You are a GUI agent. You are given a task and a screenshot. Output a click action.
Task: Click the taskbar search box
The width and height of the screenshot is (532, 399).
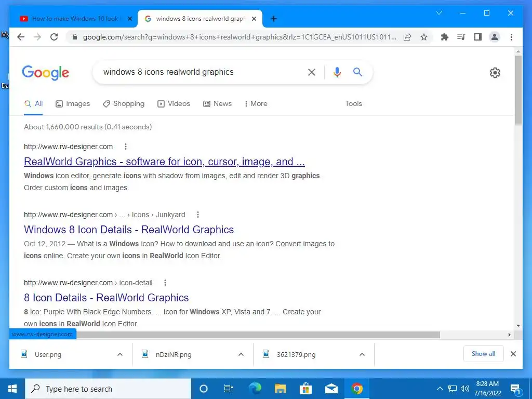(x=108, y=389)
